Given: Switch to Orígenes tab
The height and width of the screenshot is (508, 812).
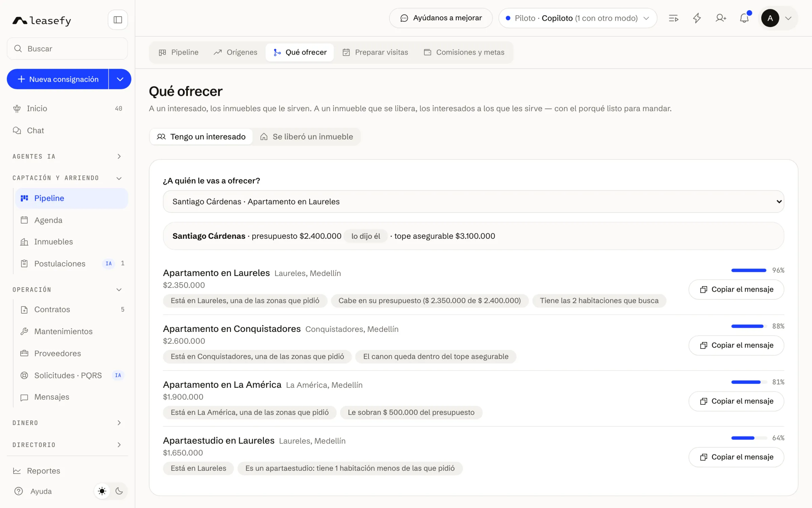Looking at the screenshot, I should (235, 52).
